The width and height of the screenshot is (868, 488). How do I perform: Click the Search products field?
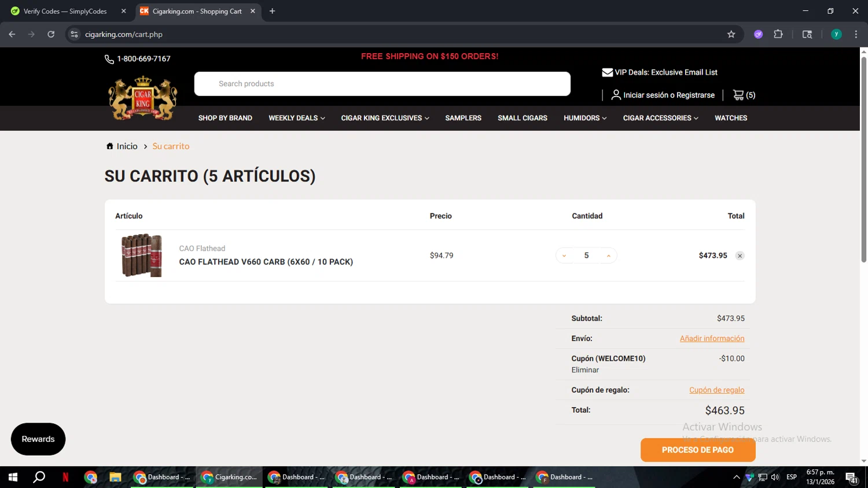click(382, 84)
